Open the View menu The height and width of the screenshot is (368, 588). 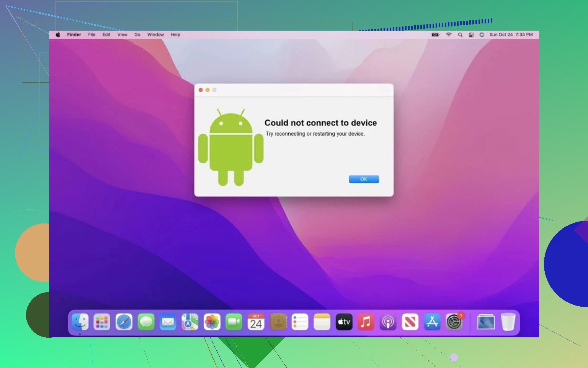click(x=122, y=34)
